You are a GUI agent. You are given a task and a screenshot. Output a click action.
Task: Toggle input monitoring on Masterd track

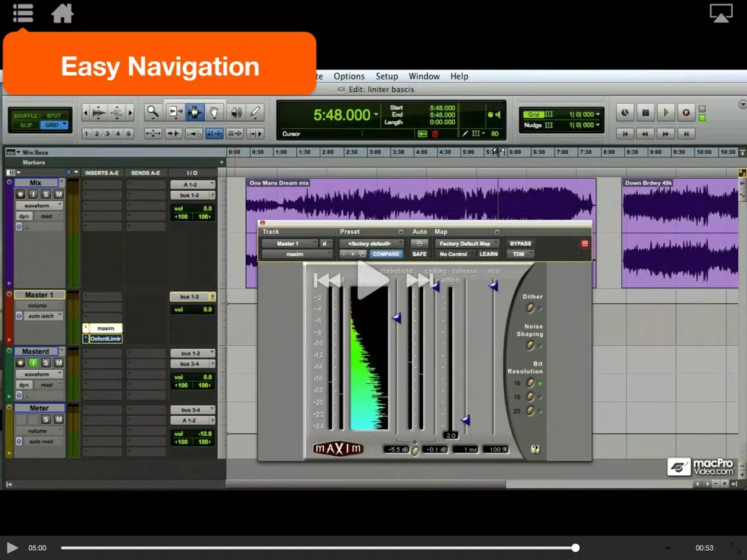coord(33,363)
